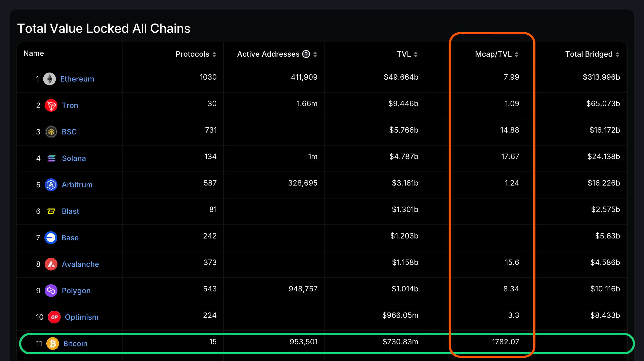The image size is (644, 361).
Task: Open the Ethereum chain link
Action: (x=77, y=79)
